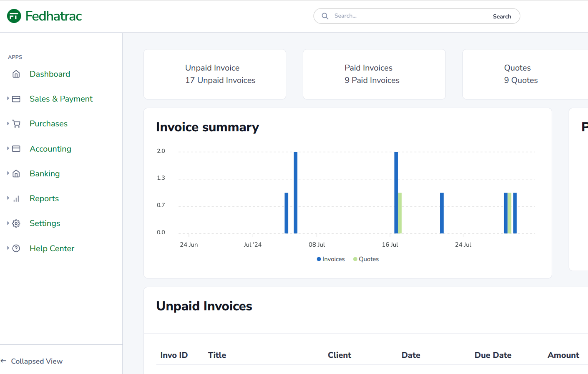588x374 pixels.
Task: Click the Purchases cart icon
Action: pos(16,124)
